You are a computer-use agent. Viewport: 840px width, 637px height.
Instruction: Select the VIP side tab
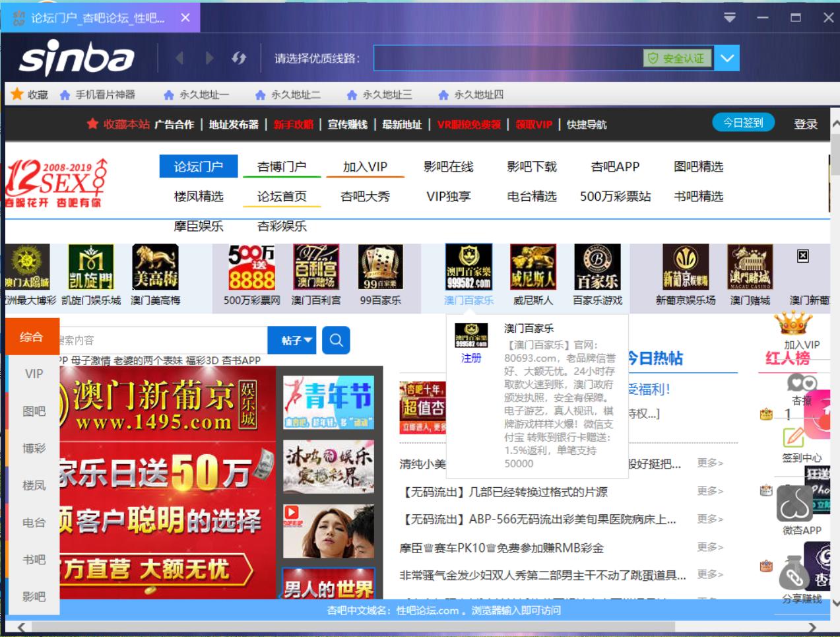click(x=34, y=374)
